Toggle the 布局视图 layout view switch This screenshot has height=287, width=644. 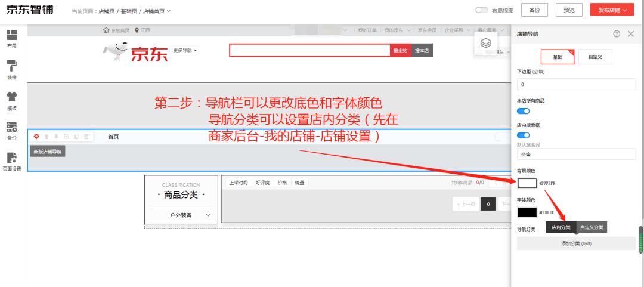(x=481, y=10)
